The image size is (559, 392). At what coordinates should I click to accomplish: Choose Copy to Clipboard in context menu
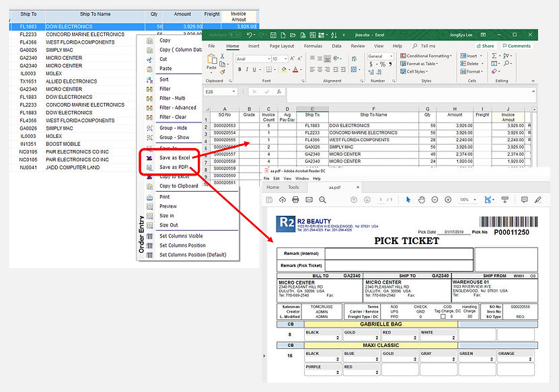coord(179,186)
